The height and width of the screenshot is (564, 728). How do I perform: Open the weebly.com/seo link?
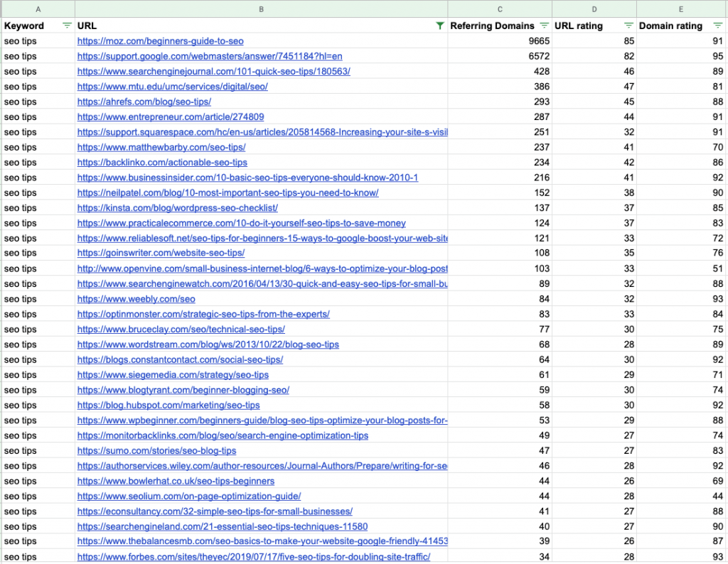tap(136, 299)
